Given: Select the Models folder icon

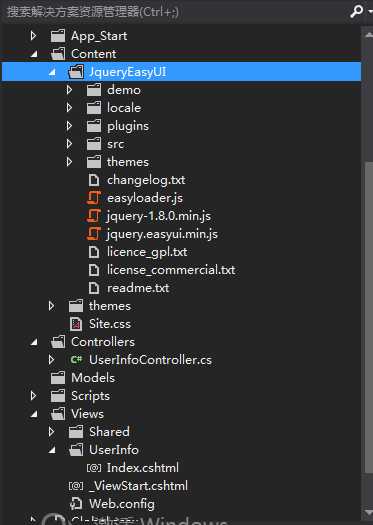Looking at the screenshot, I should coord(58,378).
